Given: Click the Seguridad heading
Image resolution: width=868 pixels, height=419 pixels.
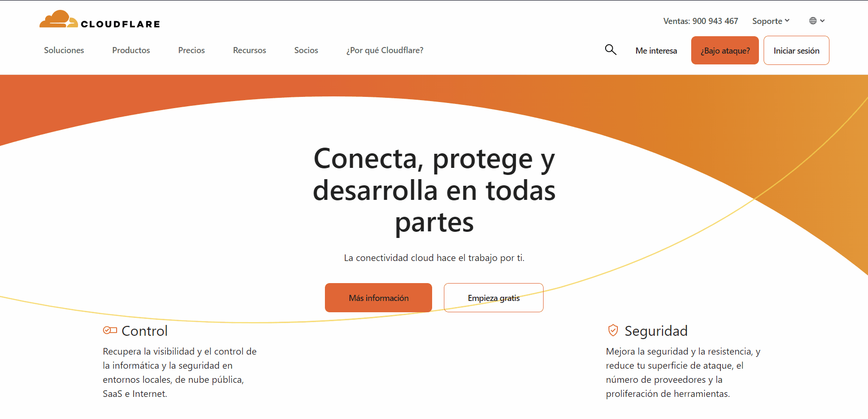Looking at the screenshot, I should point(656,331).
